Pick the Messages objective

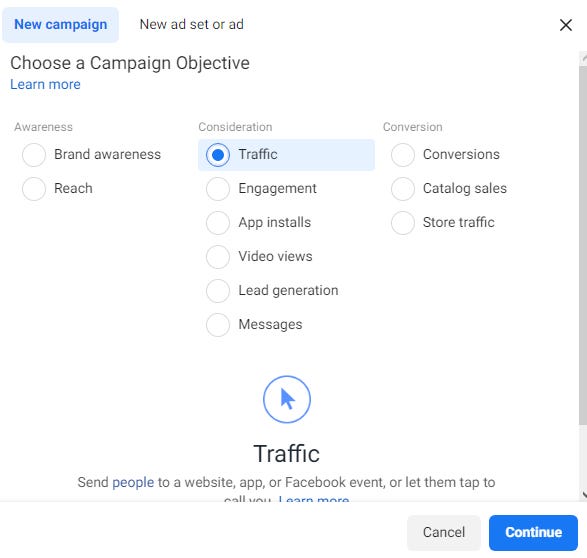point(218,325)
